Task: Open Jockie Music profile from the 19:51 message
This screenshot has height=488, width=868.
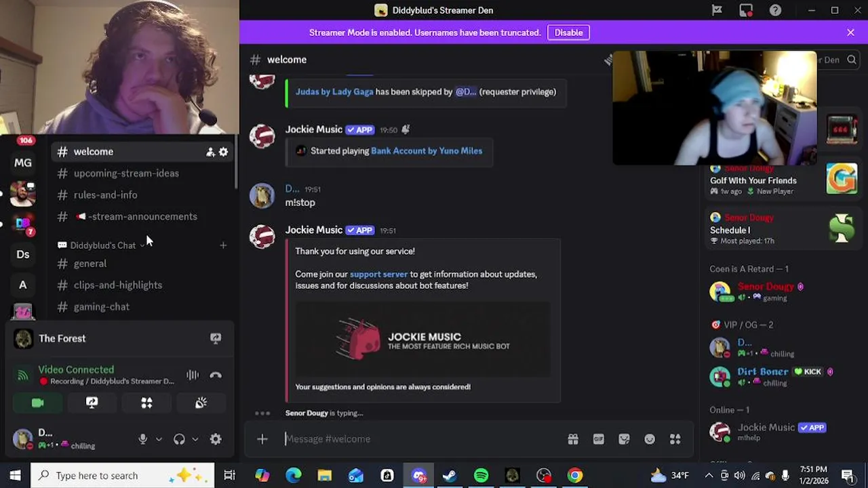Action: pyautogui.click(x=313, y=230)
